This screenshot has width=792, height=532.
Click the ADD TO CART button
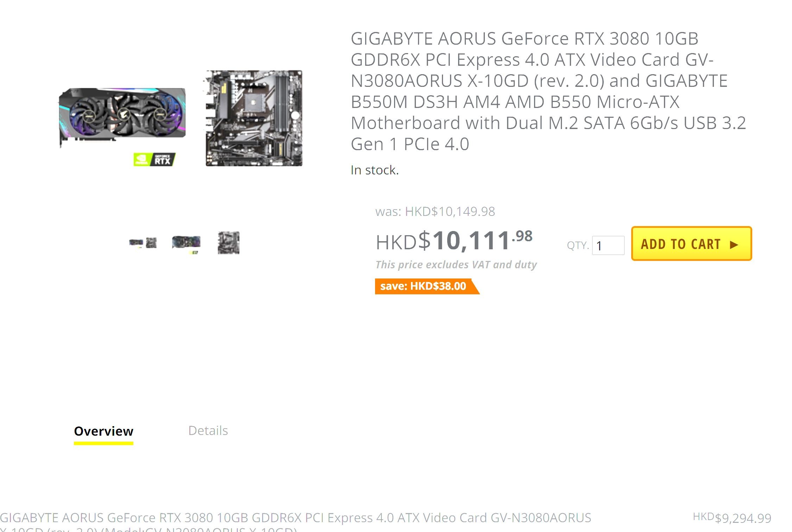point(691,244)
